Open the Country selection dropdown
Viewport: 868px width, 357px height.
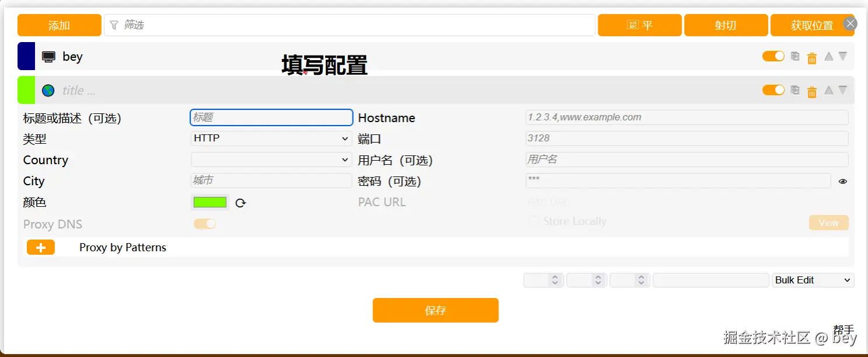click(x=271, y=159)
